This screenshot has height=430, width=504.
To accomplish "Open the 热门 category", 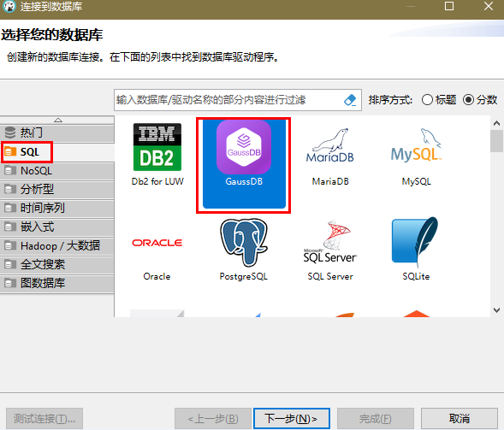I will coord(56,133).
